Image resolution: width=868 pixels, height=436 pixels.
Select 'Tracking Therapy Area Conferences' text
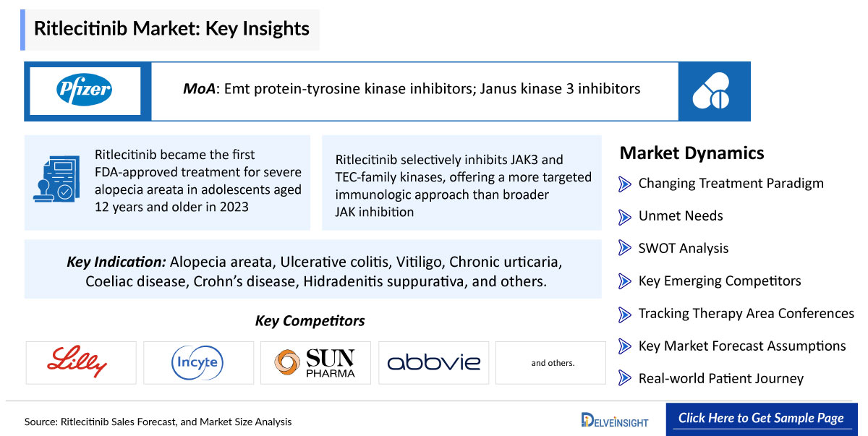click(746, 314)
